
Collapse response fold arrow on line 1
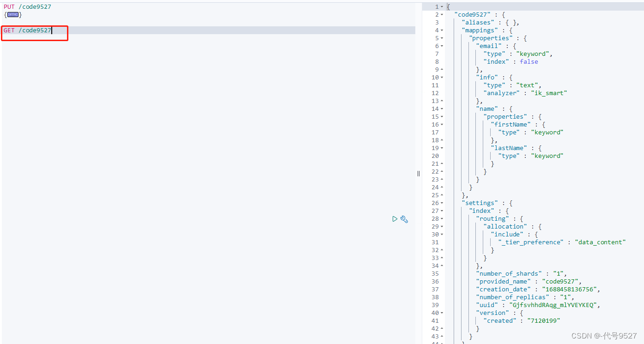(442, 6)
